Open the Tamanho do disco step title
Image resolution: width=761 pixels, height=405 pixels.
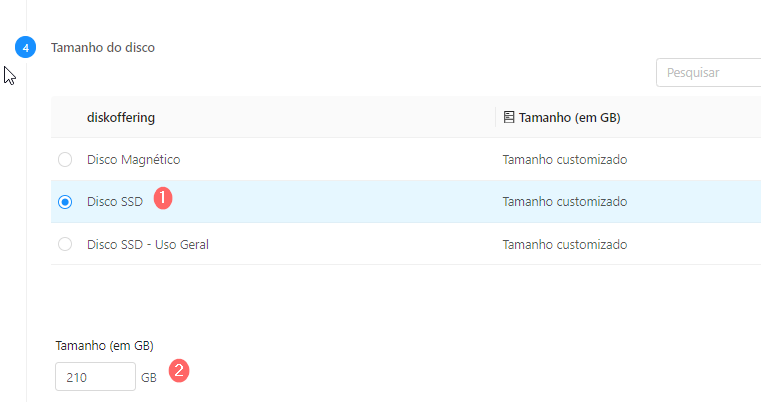coord(103,48)
